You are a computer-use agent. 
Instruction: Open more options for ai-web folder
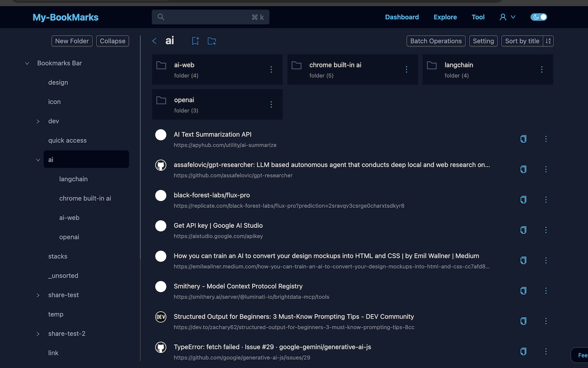pyautogui.click(x=271, y=69)
